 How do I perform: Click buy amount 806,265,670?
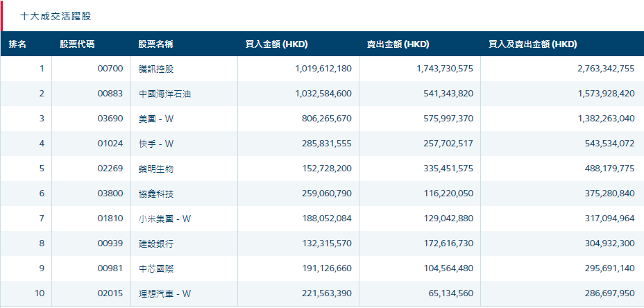[327, 119]
